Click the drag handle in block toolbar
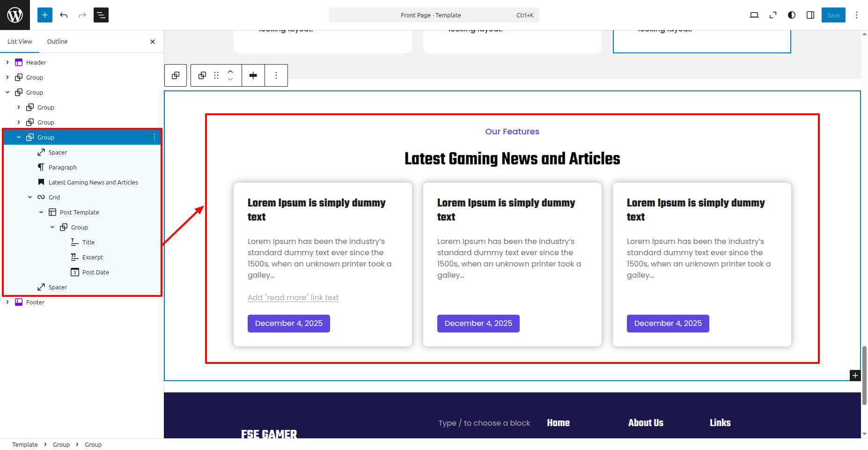Image resolution: width=868 pixels, height=450 pixels. click(216, 75)
